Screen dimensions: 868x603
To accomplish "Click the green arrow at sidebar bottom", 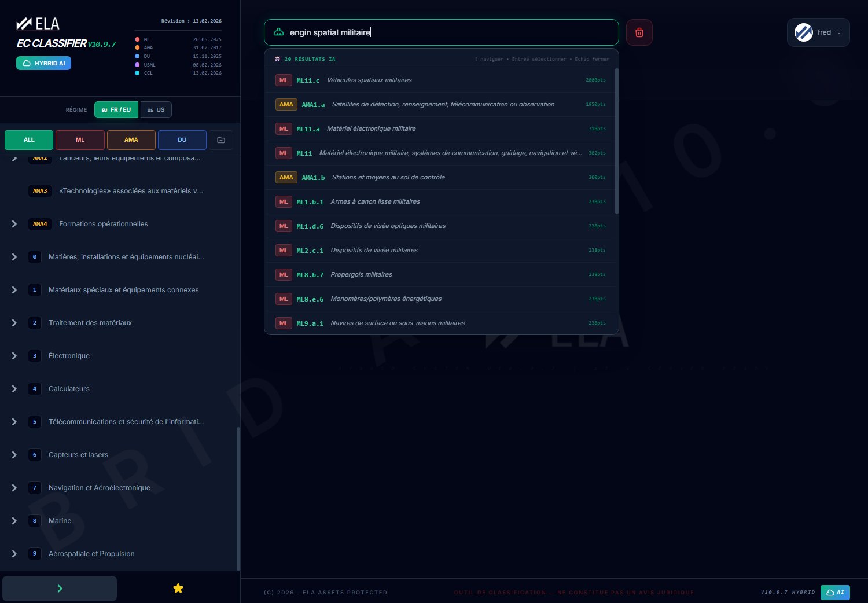I will click(60, 589).
